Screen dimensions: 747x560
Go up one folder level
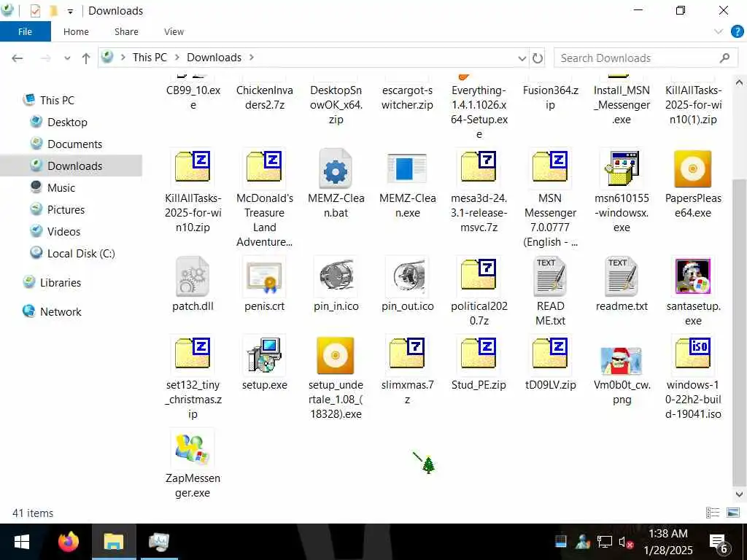[x=86, y=58]
